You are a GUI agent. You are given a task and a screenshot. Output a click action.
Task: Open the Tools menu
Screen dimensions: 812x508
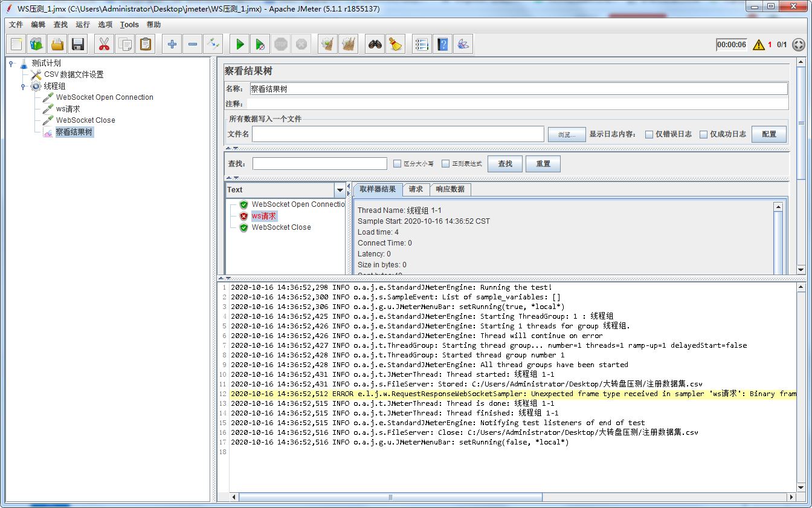click(x=129, y=25)
